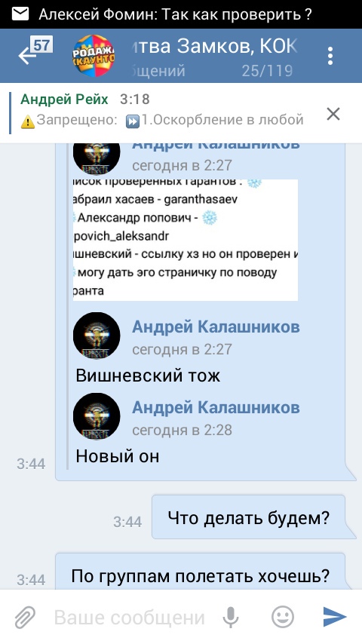Open the mail notification icon in status bar
This screenshot has height=644, width=362.
[20, 14]
